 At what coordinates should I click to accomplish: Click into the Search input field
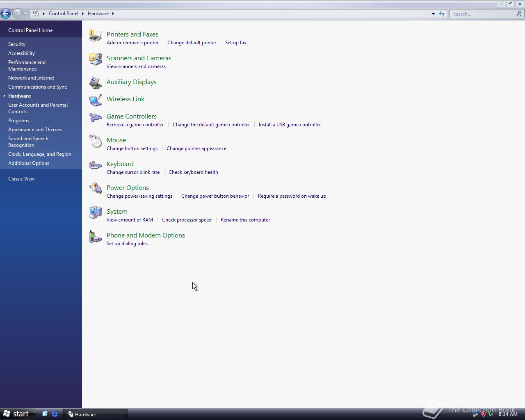click(482, 14)
